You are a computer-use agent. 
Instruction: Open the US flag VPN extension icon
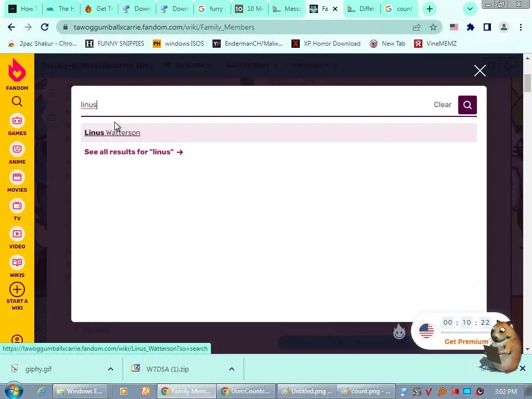tap(454, 27)
